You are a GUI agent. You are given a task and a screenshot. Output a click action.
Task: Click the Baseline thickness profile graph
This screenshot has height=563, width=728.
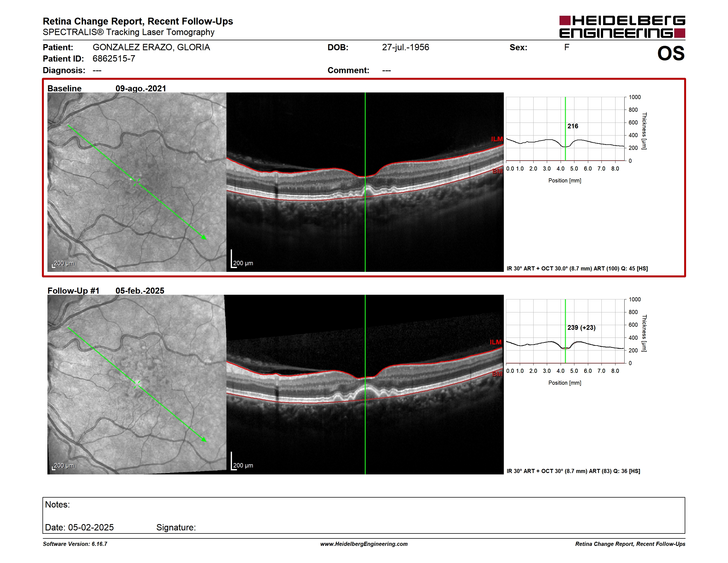click(x=565, y=129)
